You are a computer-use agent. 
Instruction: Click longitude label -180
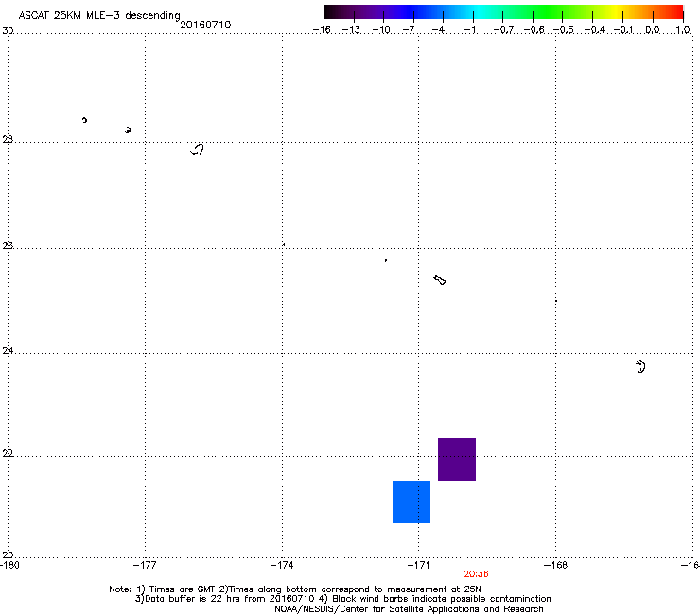(x=9, y=565)
